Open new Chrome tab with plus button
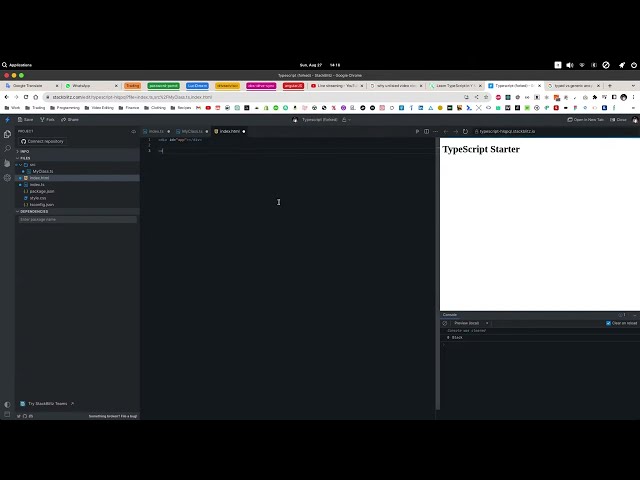The width and height of the screenshot is (640, 480). click(610, 86)
